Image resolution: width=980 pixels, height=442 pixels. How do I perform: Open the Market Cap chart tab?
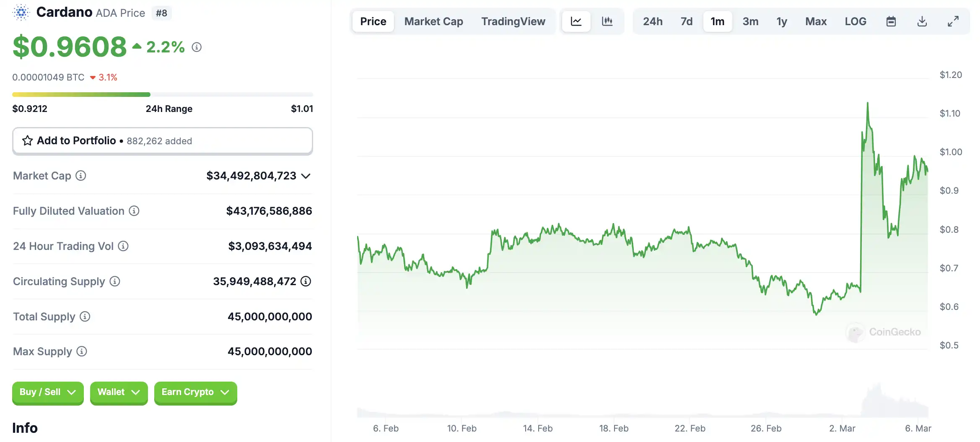[x=433, y=21]
